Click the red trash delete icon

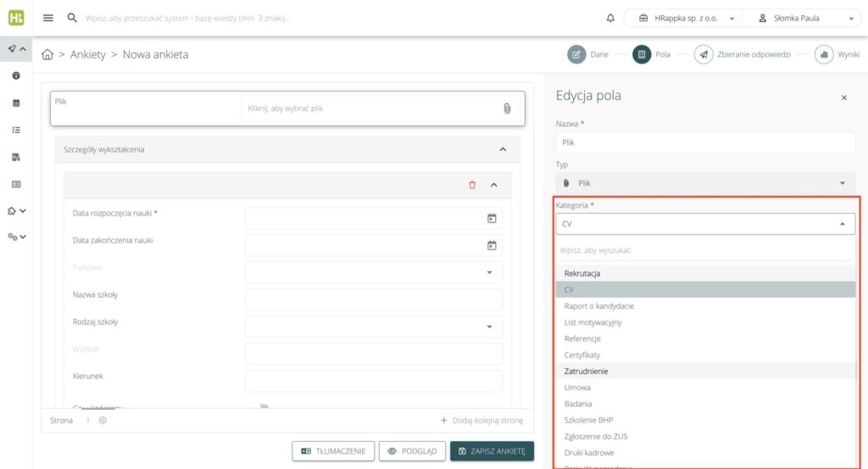click(472, 185)
